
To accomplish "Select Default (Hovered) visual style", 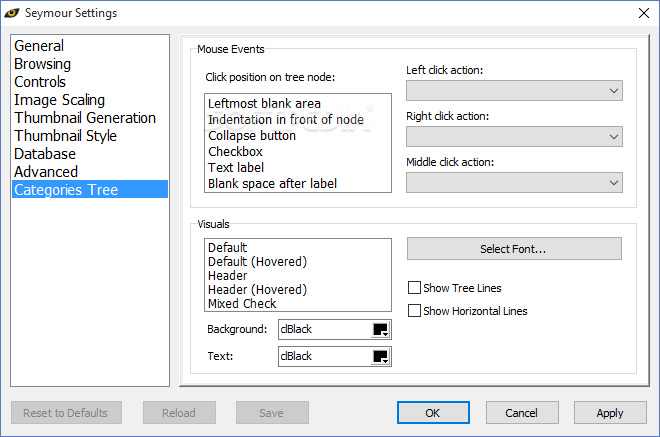I will [298, 261].
